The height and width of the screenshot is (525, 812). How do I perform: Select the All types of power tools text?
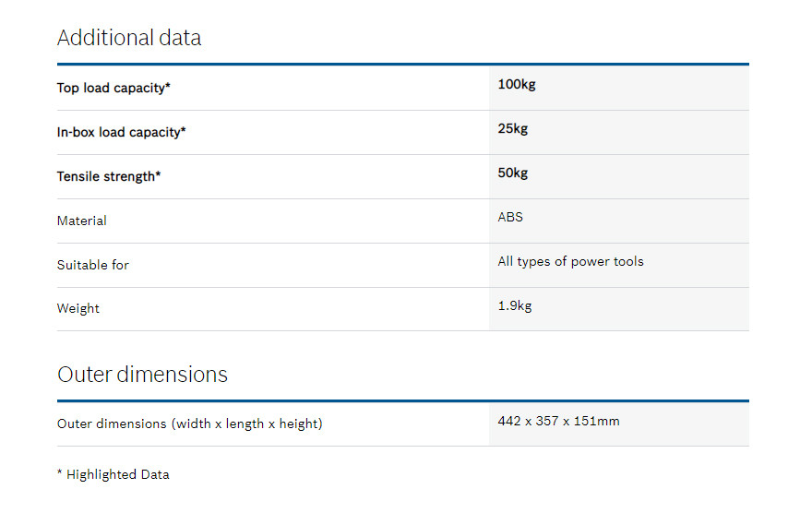(570, 261)
